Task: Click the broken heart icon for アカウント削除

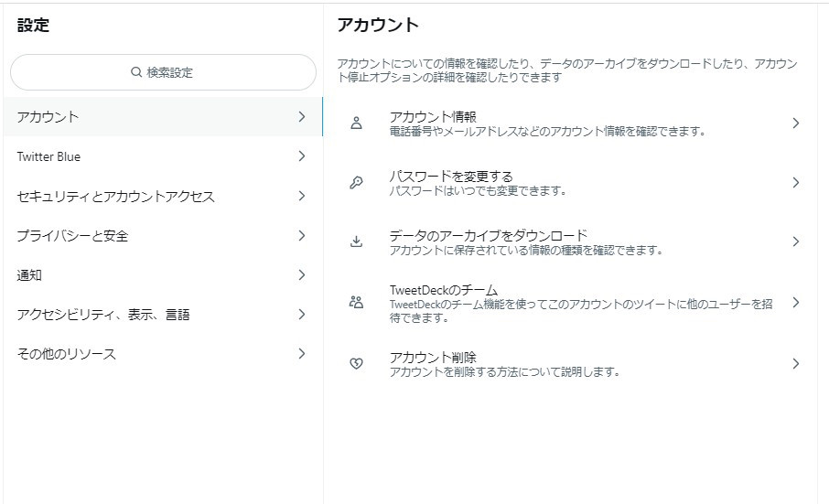Action: point(356,363)
